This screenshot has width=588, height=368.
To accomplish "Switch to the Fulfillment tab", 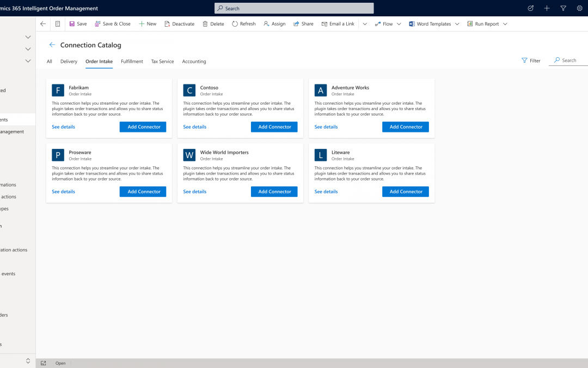I will pyautogui.click(x=131, y=61).
